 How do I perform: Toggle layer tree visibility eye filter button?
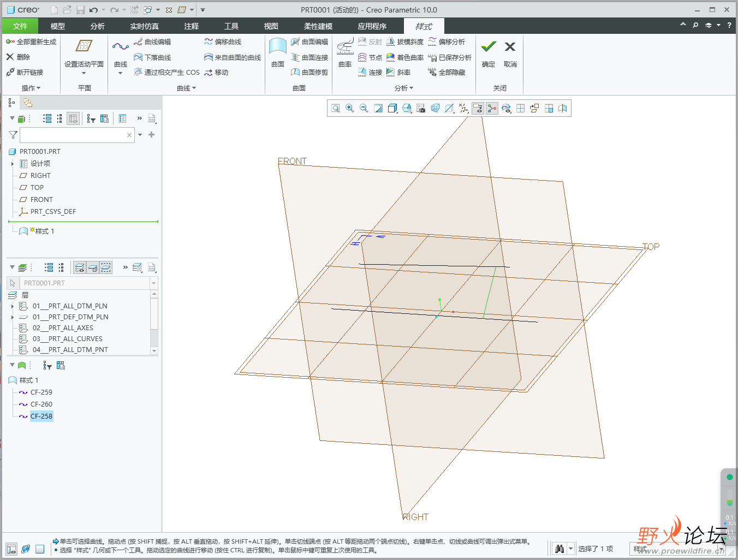point(80,267)
